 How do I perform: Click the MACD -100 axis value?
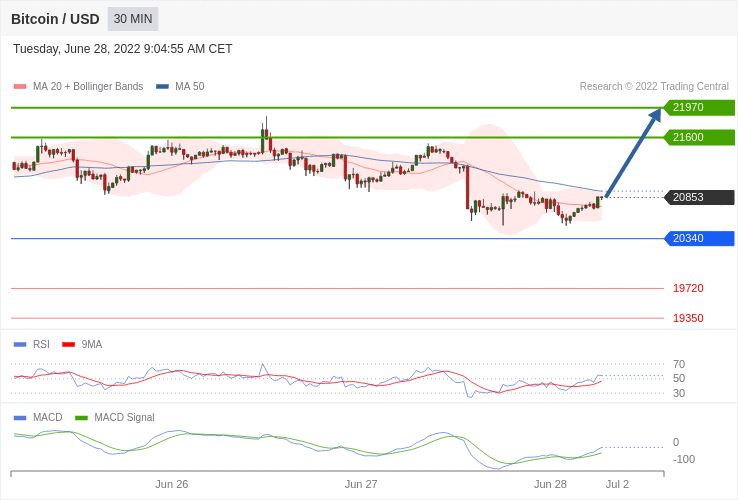[683, 459]
